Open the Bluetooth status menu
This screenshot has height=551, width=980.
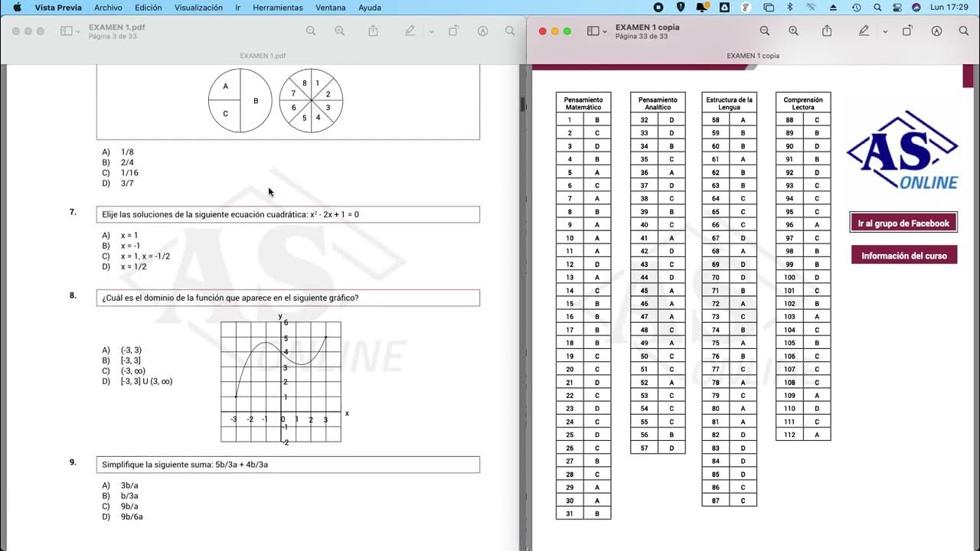tap(790, 8)
